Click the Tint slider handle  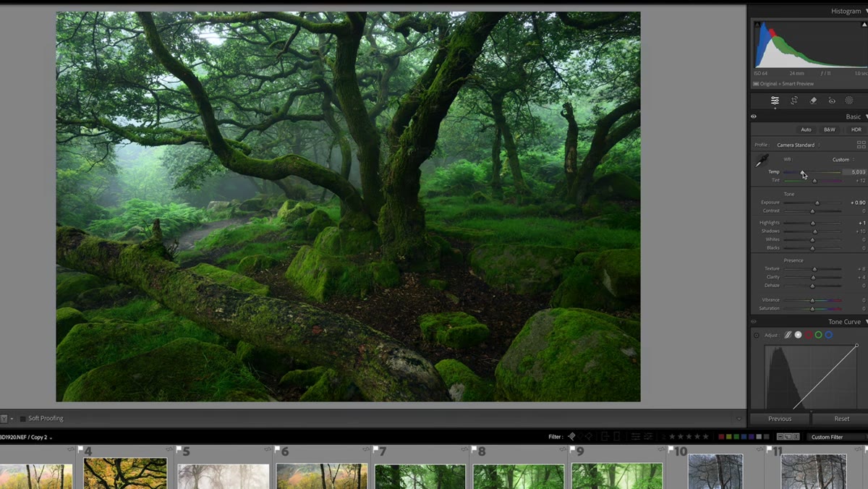point(814,180)
